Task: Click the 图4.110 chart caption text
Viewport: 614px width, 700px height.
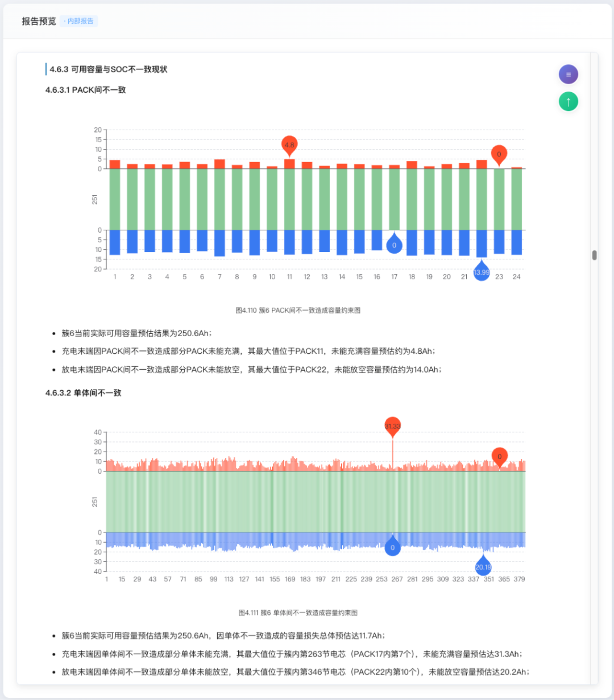Action: coord(298,310)
